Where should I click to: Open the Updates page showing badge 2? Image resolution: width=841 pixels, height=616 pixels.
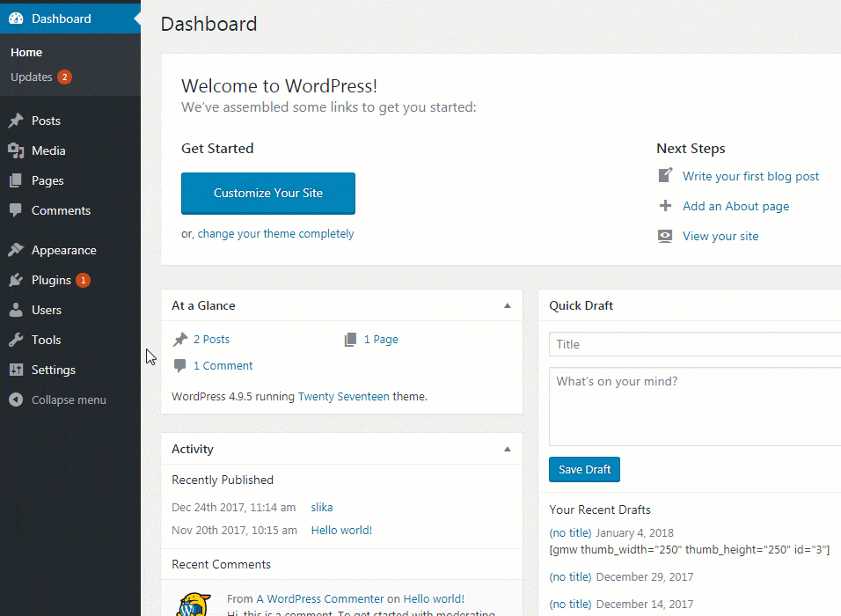click(33, 77)
